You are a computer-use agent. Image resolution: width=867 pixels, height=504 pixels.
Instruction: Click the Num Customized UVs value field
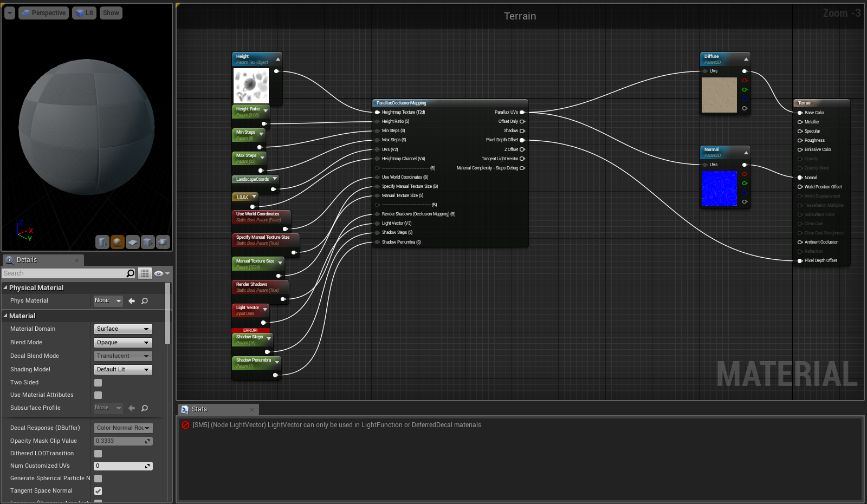(123, 466)
